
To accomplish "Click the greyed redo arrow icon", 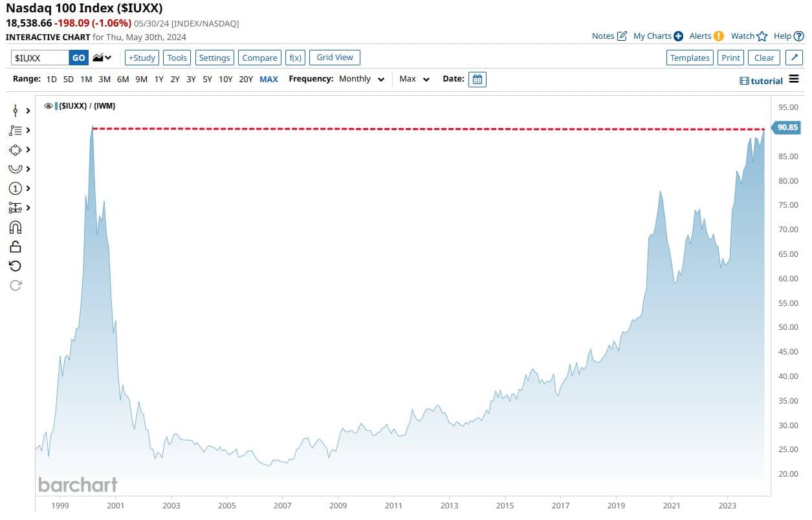I will click(x=16, y=285).
